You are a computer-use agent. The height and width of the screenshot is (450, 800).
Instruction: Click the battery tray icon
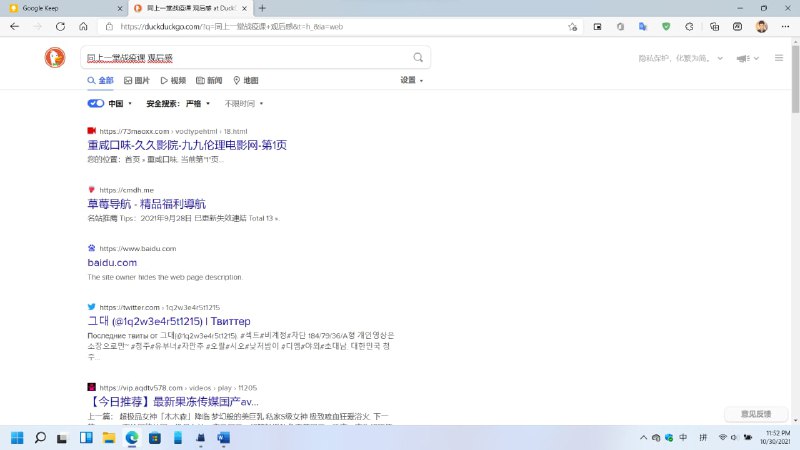[748, 437]
